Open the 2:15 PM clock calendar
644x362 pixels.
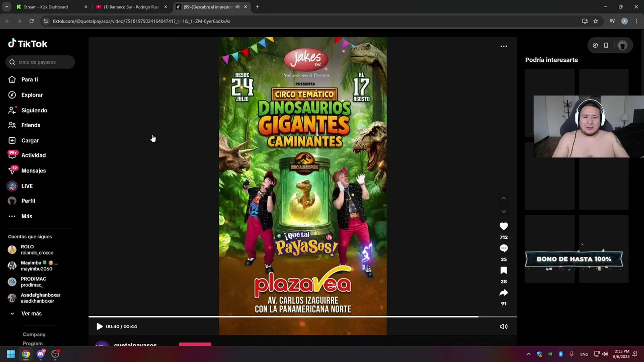click(622, 354)
